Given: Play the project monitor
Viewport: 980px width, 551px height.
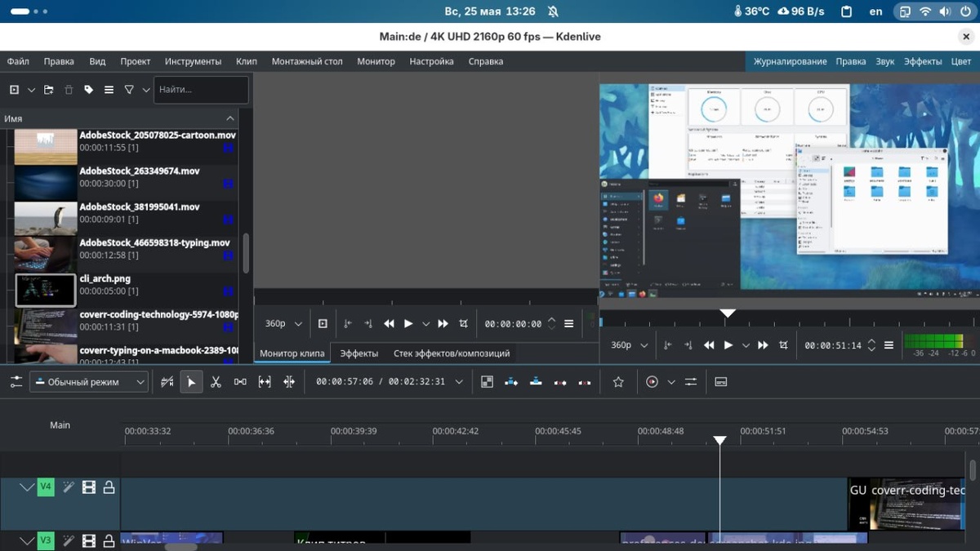Looking at the screenshot, I should coord(728,344).
